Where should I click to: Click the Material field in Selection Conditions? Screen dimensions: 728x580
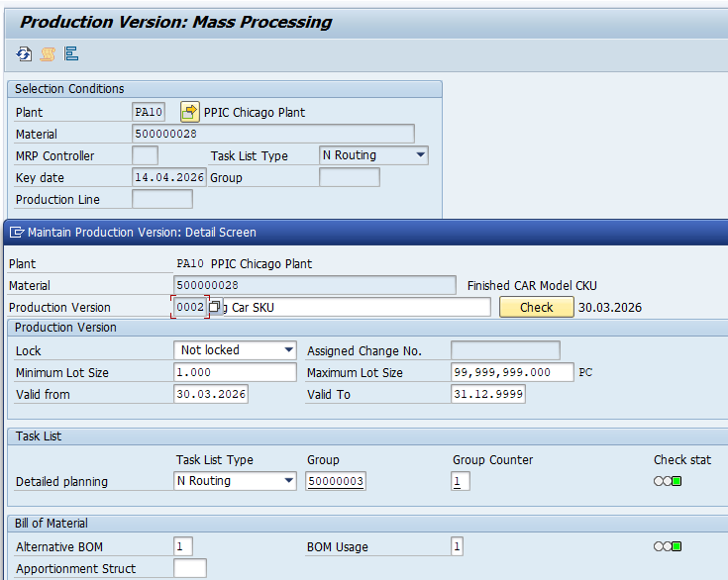[x=272, y=134]
